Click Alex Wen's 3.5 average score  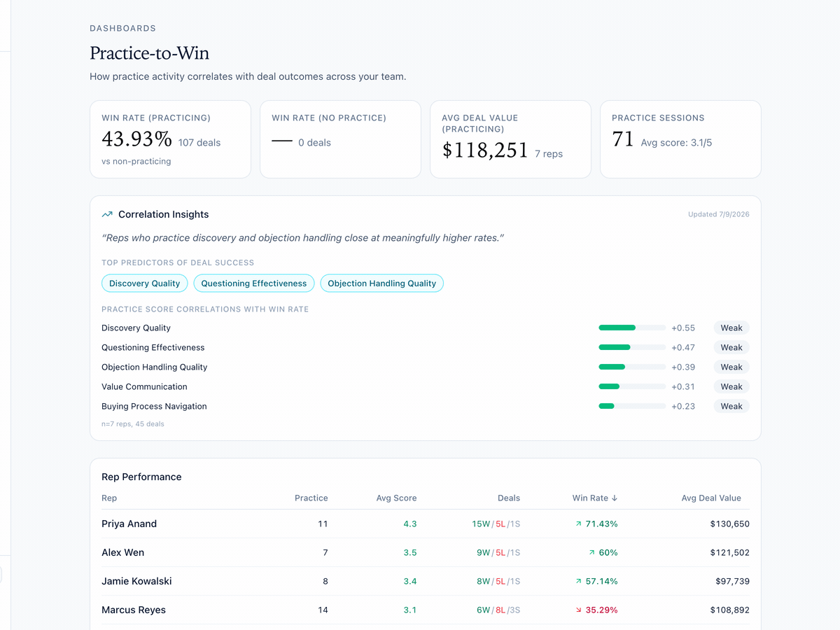point(410,552)
